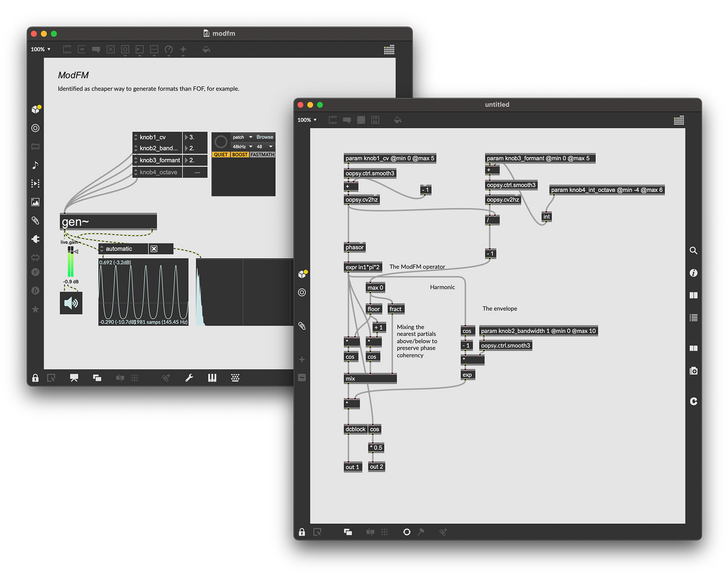Click the lock icon in untitled window
728x582 pixels.
tap(302, 532)
